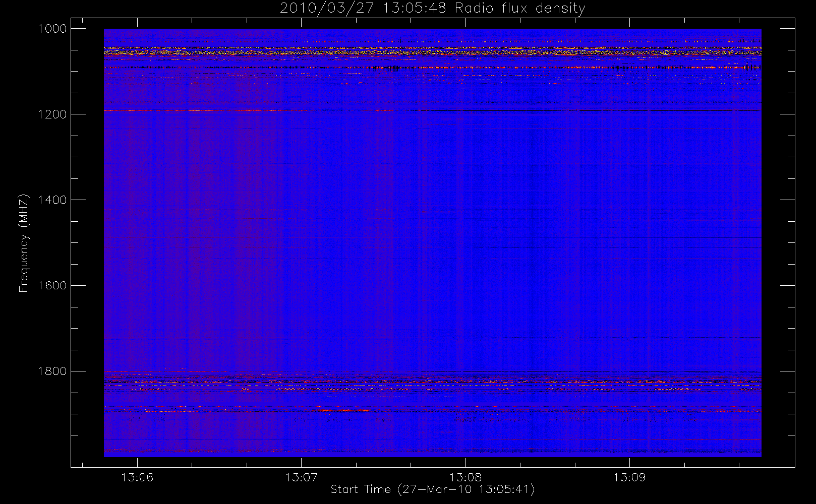
Task: Click the '13:09' time axis label
Action: [629, 477]
